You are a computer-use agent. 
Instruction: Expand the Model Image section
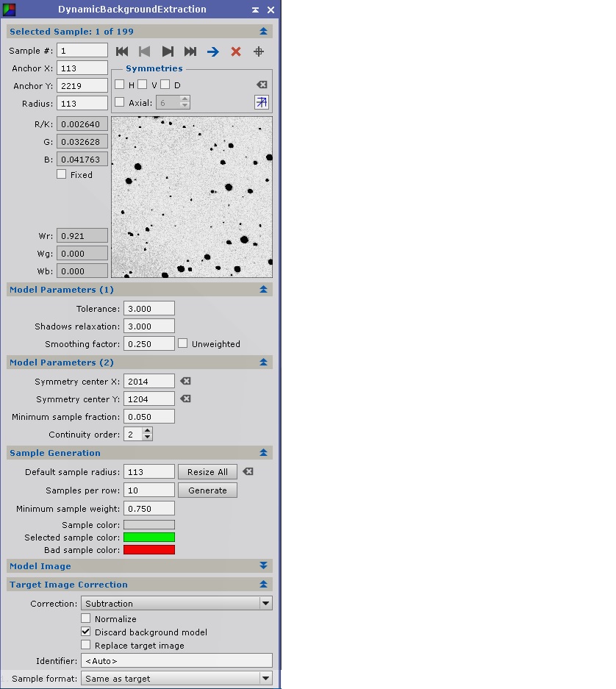[263, 566]
